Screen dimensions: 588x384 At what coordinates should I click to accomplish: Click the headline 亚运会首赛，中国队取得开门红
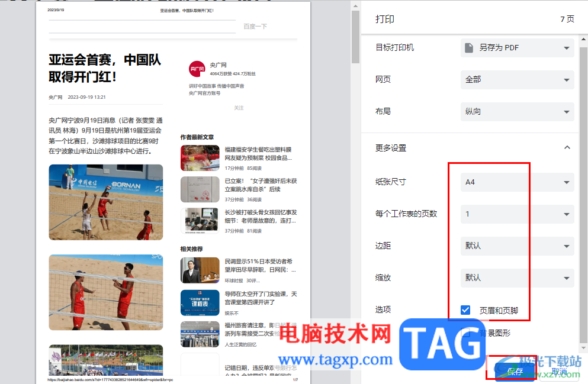105,68
